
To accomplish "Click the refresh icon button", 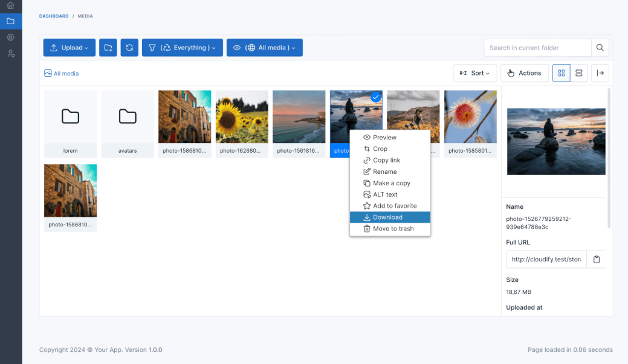I will click(129, 48).
